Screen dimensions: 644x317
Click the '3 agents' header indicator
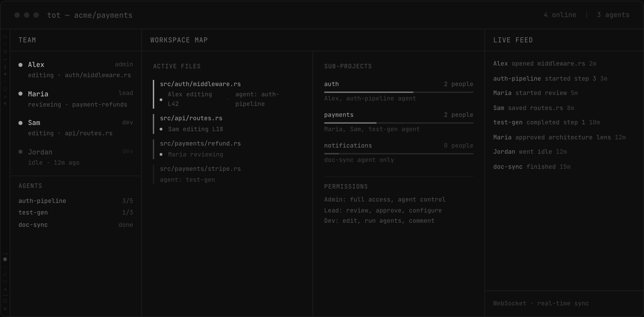tap(613, 15)
